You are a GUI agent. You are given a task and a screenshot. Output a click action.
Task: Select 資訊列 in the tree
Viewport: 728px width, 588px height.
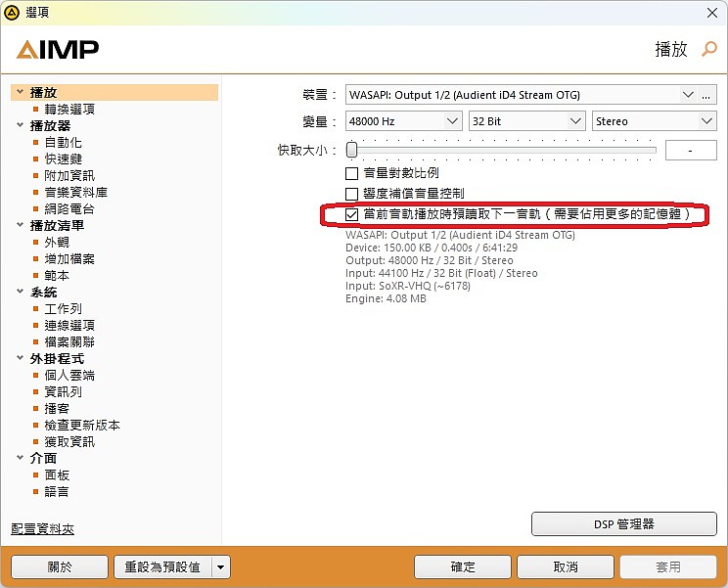[x=64, y=392]
